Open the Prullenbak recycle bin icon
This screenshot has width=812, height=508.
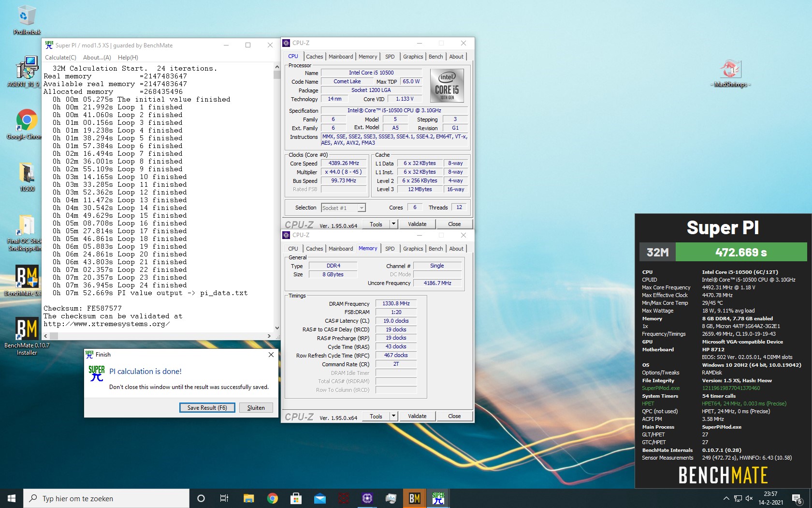coord(27,20)
